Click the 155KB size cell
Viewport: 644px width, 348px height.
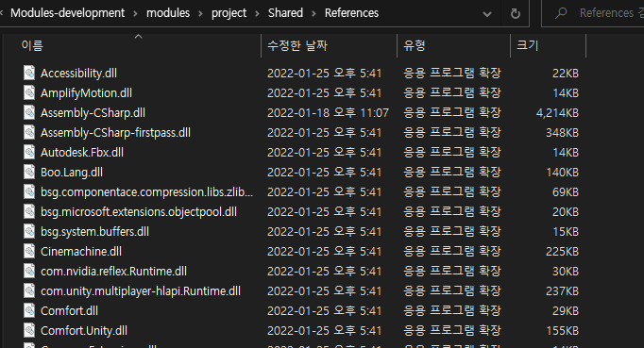[x=562, y=331]
